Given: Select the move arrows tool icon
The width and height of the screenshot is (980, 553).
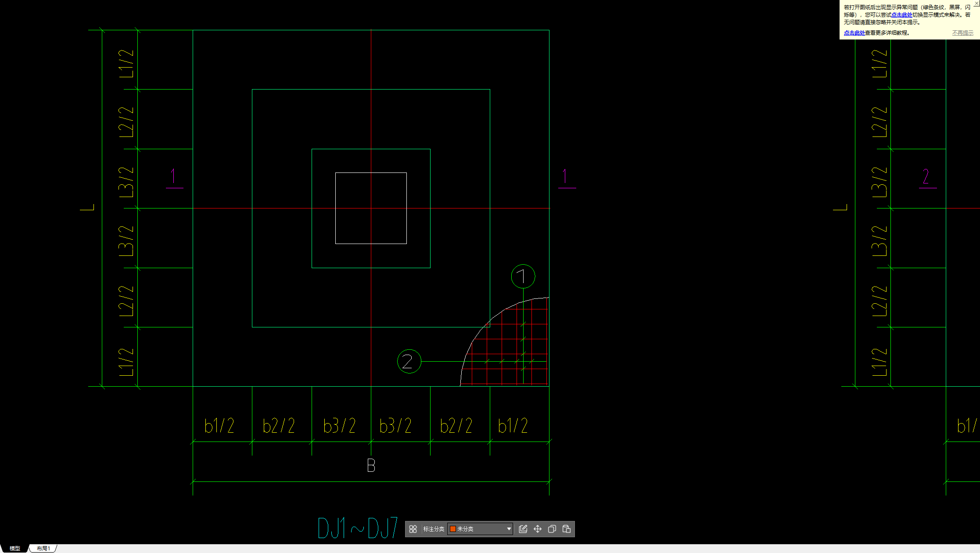Looking at the screenshot, I should click(x=538, y=529).
